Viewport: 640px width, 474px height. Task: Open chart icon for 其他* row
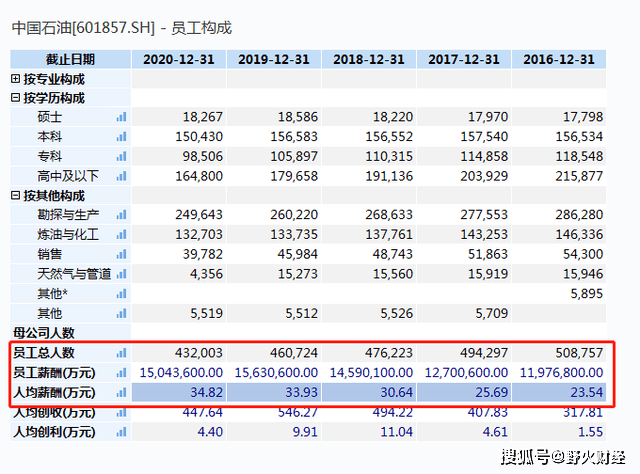(x=121, y=294)
